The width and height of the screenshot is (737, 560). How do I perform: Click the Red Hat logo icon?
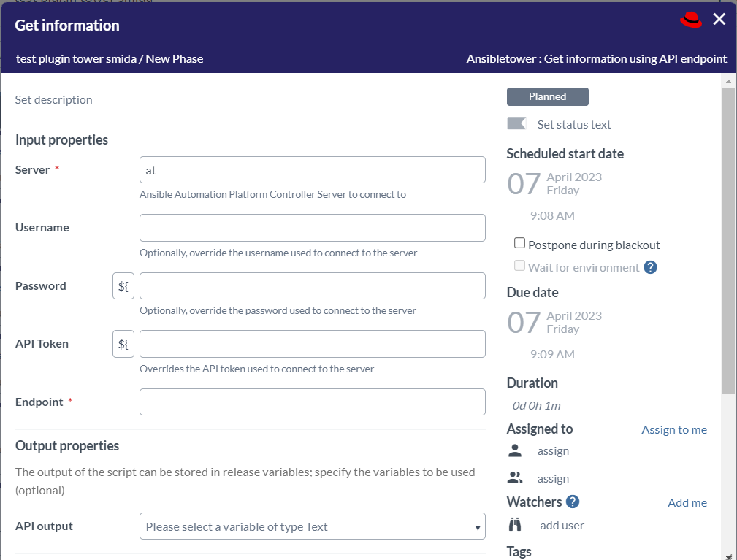[691, 20]
